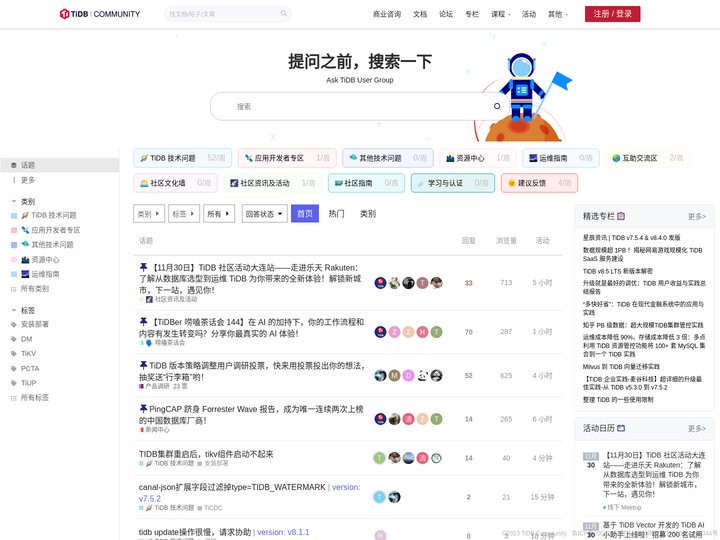The width and height of the screenshot is (720, 540).
Task: Select the TiUP tag in sidebar
Action: [23, 383]
